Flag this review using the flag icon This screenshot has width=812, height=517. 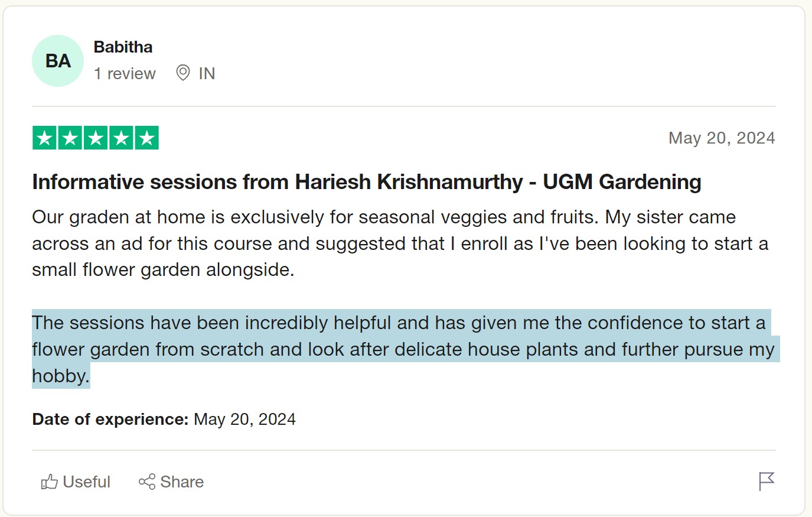point(766,482)
